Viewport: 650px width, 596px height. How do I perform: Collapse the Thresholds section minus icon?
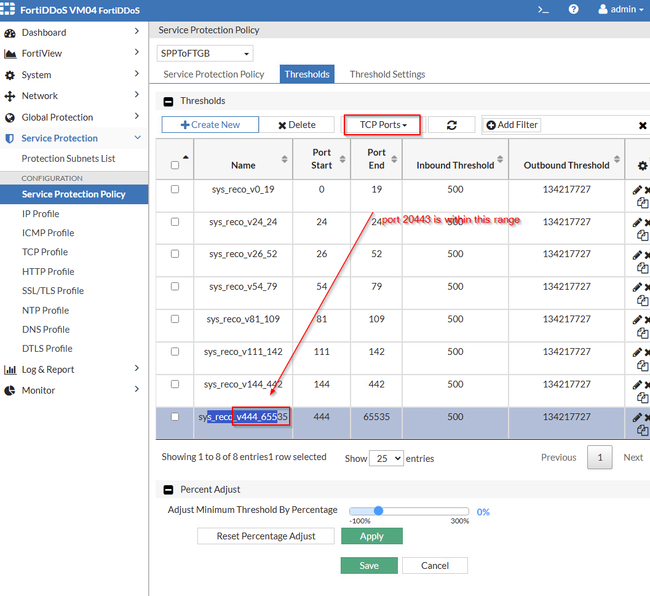[x=167, y=101]
